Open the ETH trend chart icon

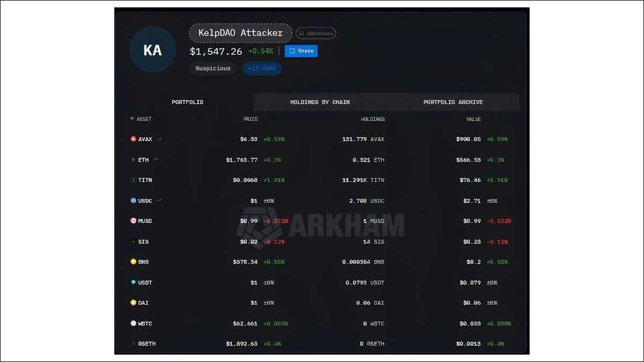pos(156,159)
